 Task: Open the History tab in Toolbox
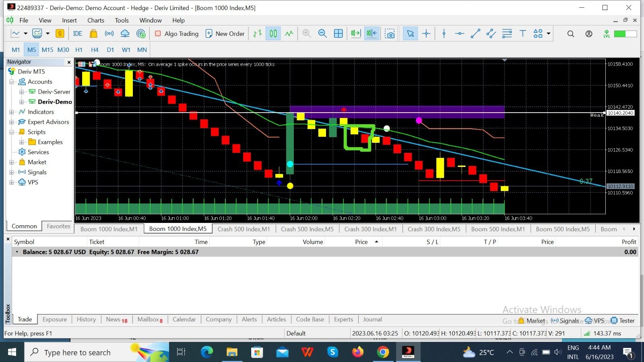coord(86,319)
